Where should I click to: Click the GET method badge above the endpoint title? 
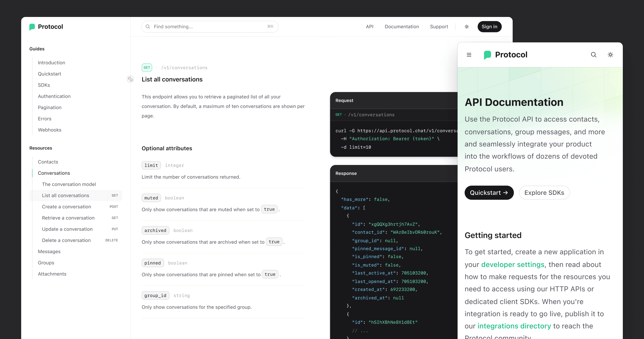(147, 68)
